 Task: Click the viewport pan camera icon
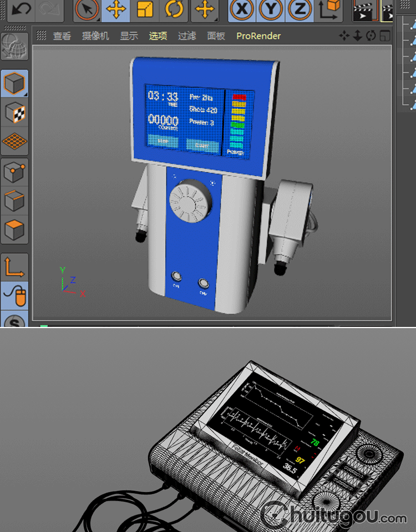pos(344,35)
